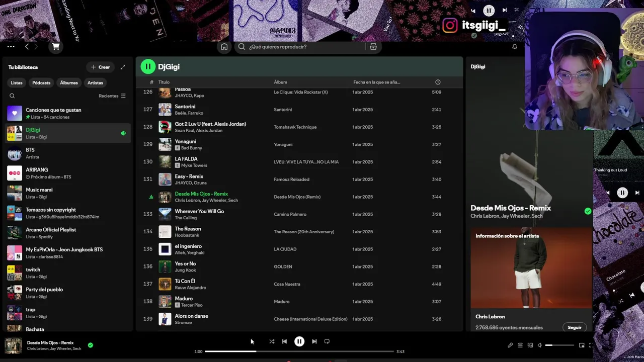Viewport: 644px width, 362px height.
Task: Play LA FALDA by Myke Towers
Action: [299, 162]
